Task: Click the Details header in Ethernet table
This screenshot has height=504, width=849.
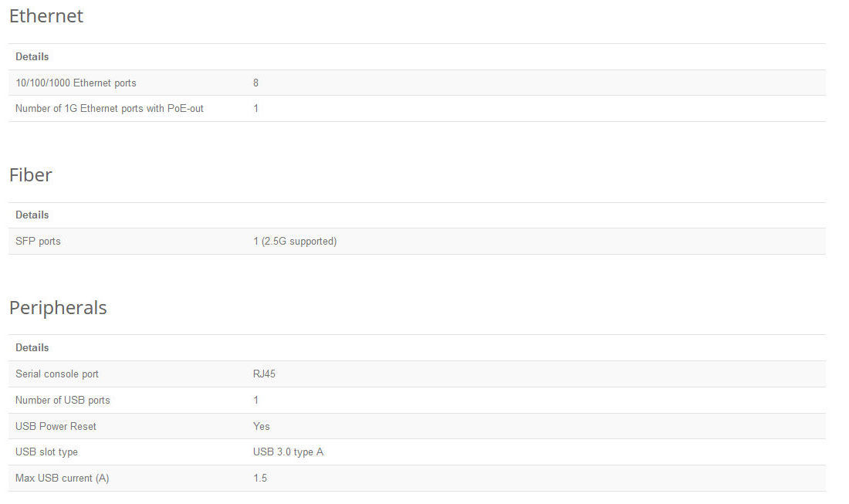Action: tap(32, 57)
